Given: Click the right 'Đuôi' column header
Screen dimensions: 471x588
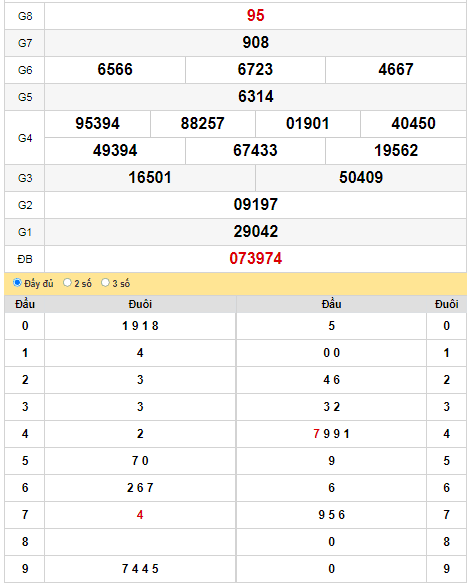Looking at the screenshot, I should pyautogui.click(x=446, y=304).
